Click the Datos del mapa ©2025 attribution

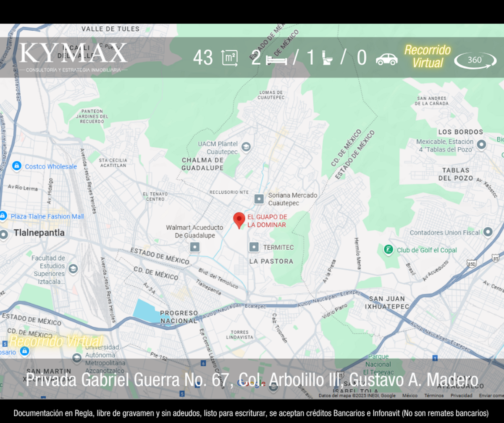pos(357,396)
